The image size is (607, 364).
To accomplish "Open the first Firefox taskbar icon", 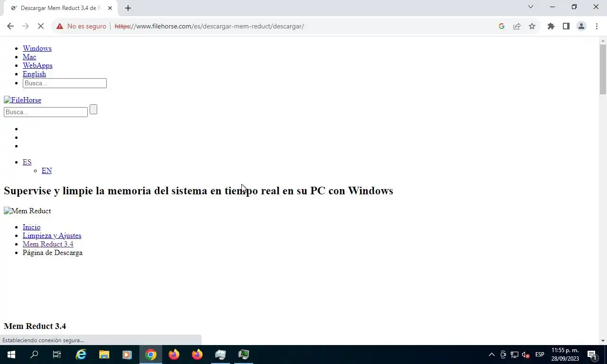I will tap(174, 355).
